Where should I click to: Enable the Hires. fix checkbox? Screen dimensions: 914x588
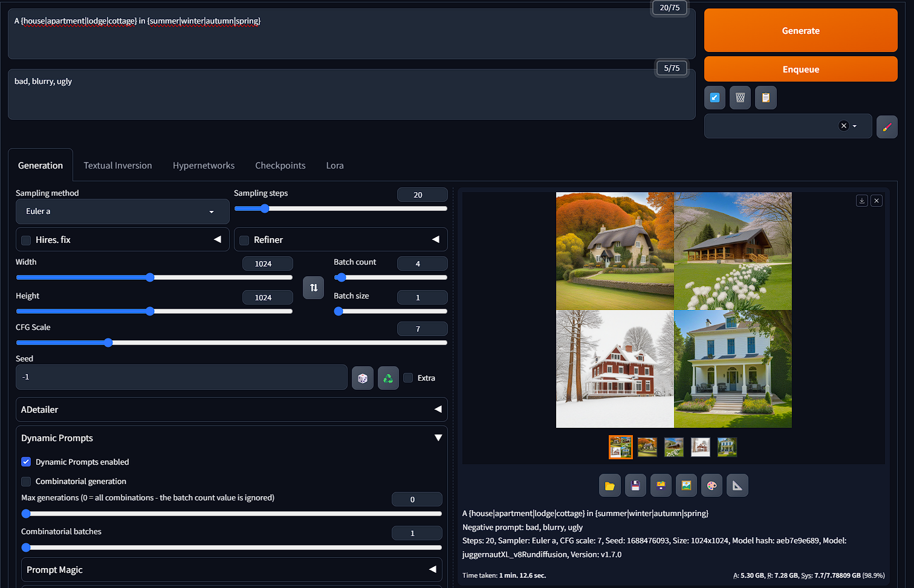point(26,240)
